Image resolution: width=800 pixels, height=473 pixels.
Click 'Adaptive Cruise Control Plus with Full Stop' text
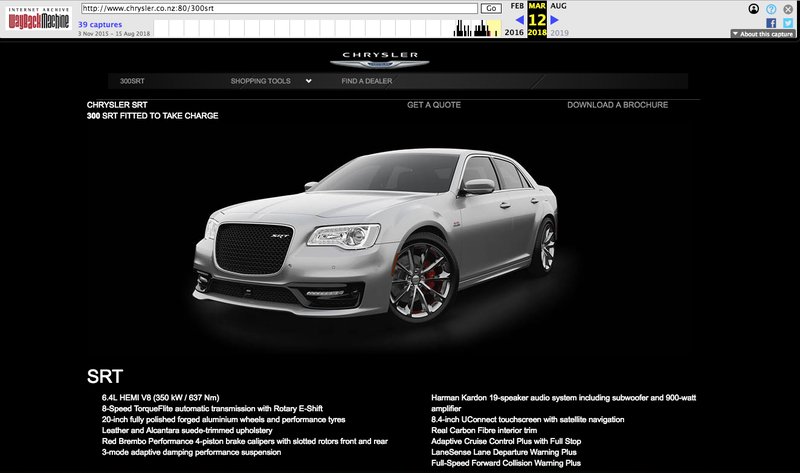click(506, 441)
